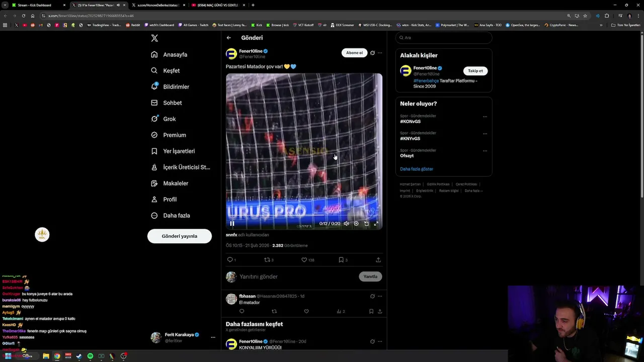Go to Anasayfa home page
The height and width of the screenshot is (362, 644).
[x=169, y=54]
